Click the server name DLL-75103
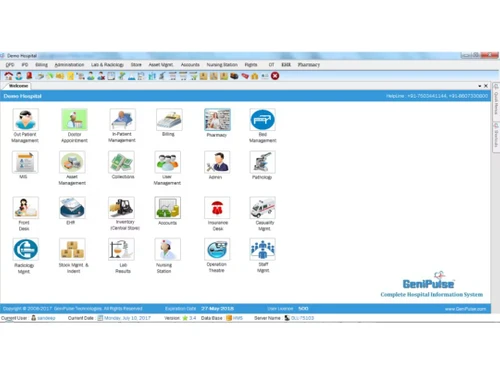The width and height of the screenshot is (500, 375). click(302, 318)
